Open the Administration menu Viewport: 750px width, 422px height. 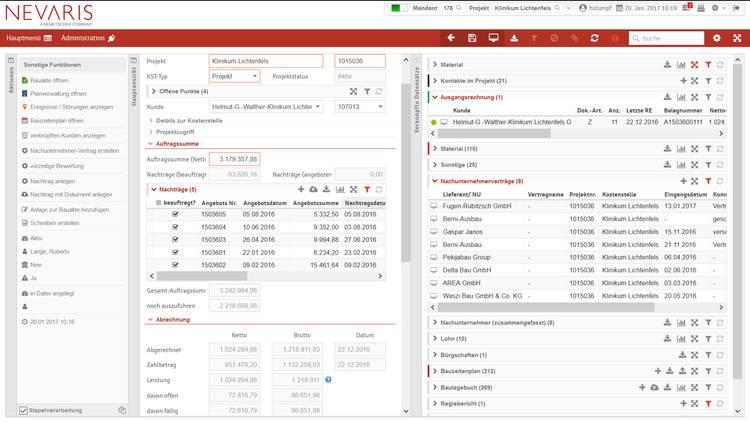click(88, 38)
